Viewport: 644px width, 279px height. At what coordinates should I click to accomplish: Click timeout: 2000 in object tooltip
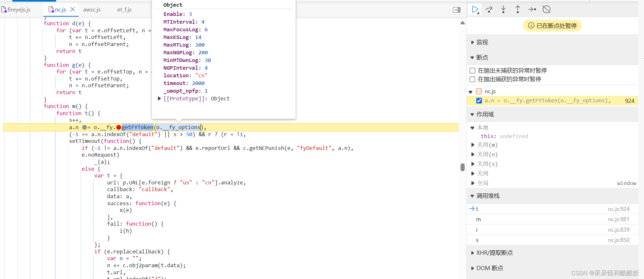(x=184, y=83)
